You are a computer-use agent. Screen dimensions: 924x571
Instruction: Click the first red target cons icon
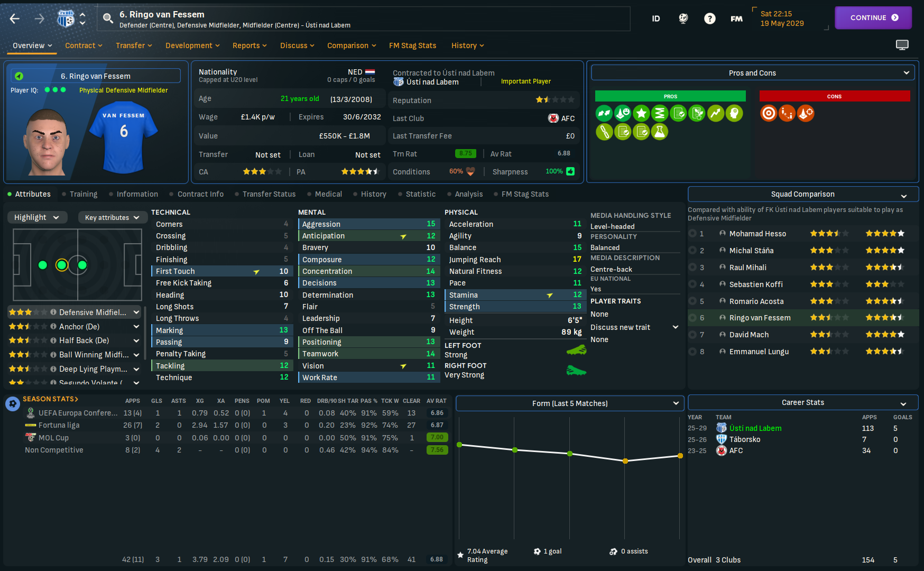point(769,113)
